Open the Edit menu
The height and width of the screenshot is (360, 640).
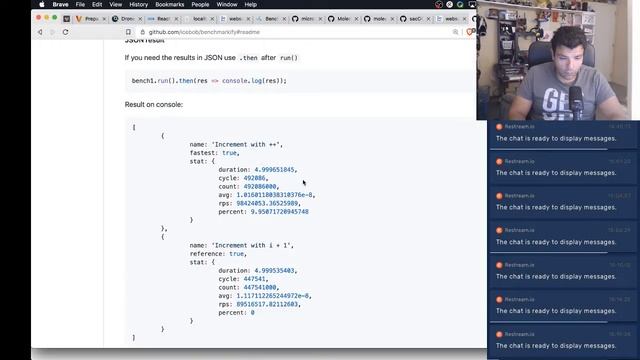(x=97, y=4)
